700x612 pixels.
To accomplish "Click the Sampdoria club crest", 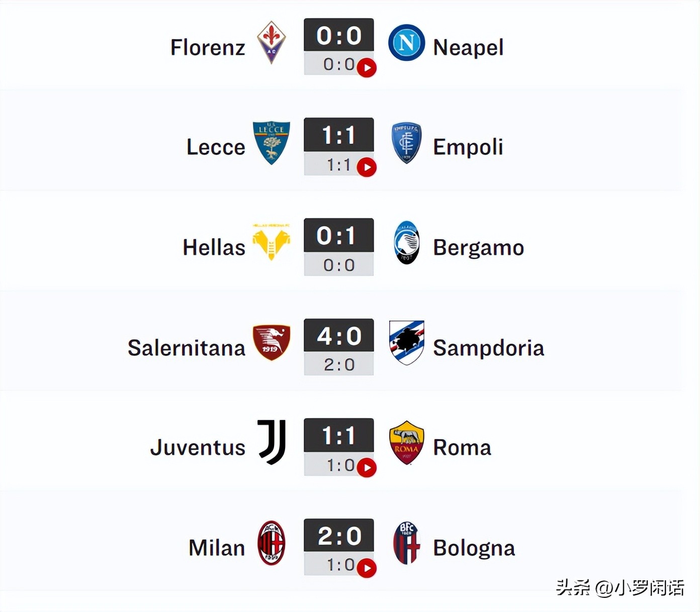I will coord(406,342).
